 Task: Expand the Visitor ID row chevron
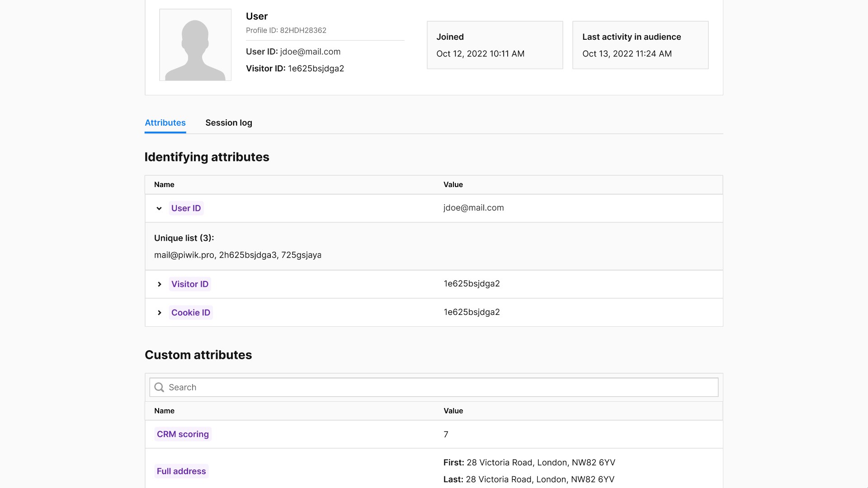[159, 284]
